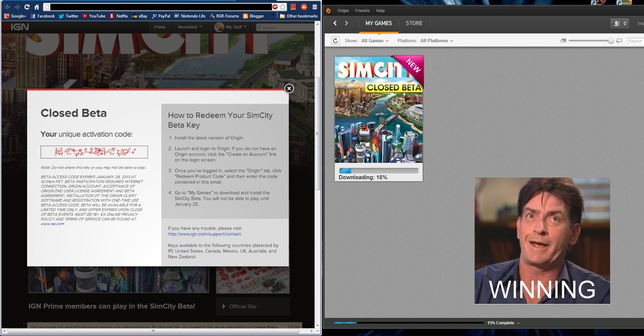Click the SimCity download progress bar
644x336 pixels.
[379, 170]
